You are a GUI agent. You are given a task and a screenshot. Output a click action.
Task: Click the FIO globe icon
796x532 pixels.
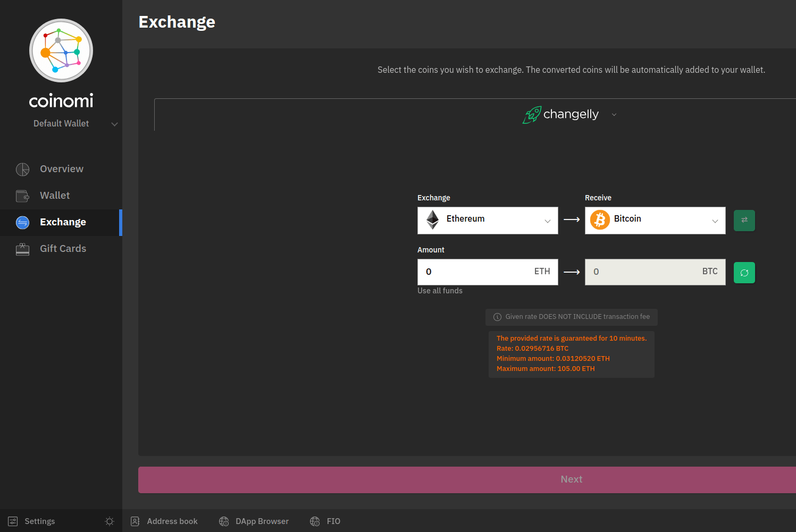pyautogui.click(x=314, y=521)
